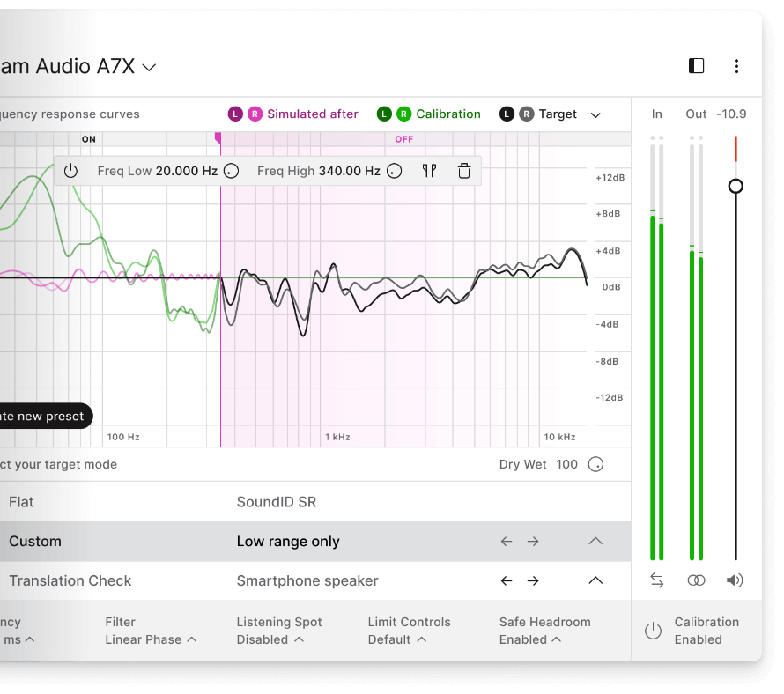Click the In level meter

click(x=657, y=348)
